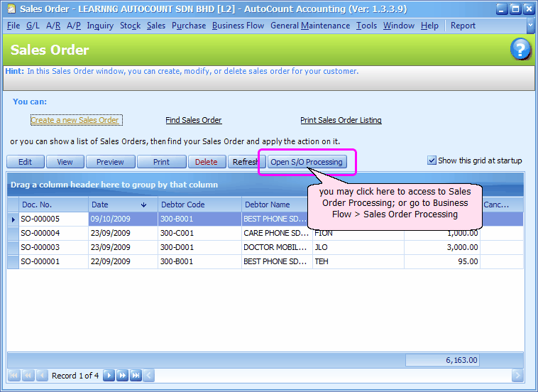Image resolution: width=538 pixels, height=392 pixels.
Task: Click debtor code cell 300-C001
Action: tap(199, 234)
